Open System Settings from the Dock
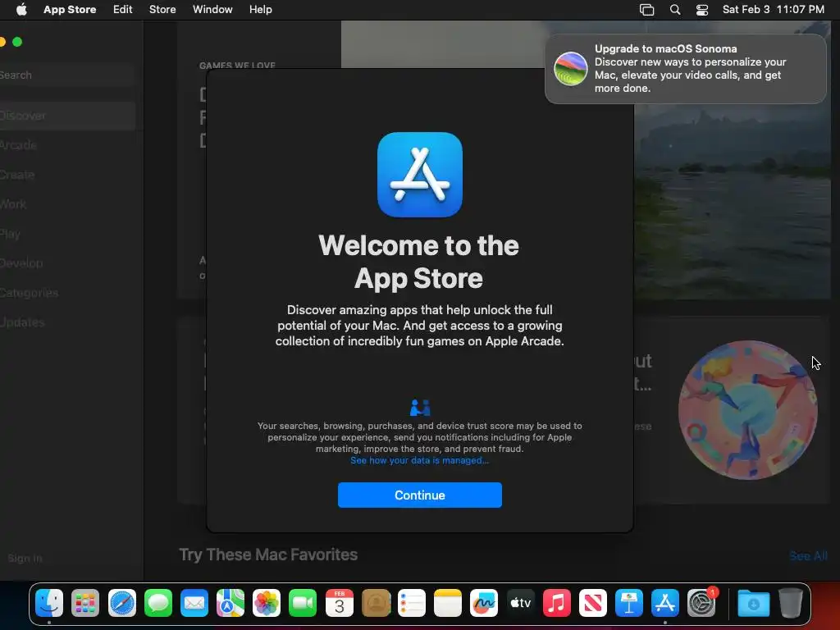Viewport: 840px width, 630px height. (x=701, y=603)
